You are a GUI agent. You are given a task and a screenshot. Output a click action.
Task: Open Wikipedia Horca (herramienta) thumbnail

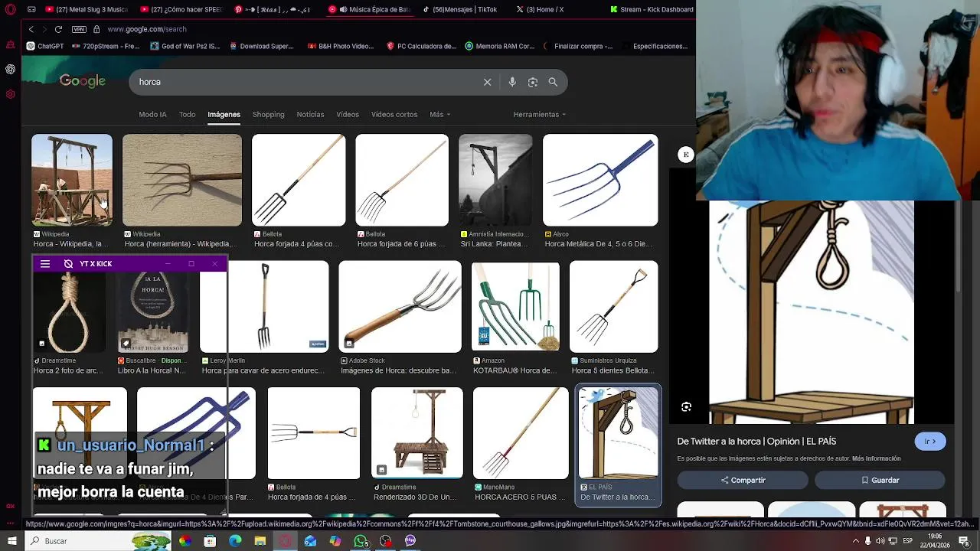coord(182,181)
